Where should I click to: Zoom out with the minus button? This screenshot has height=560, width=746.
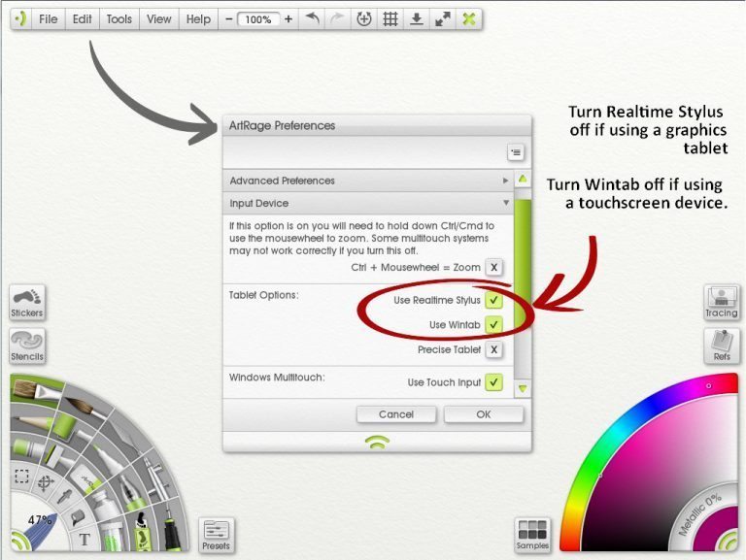click(229, 19)
